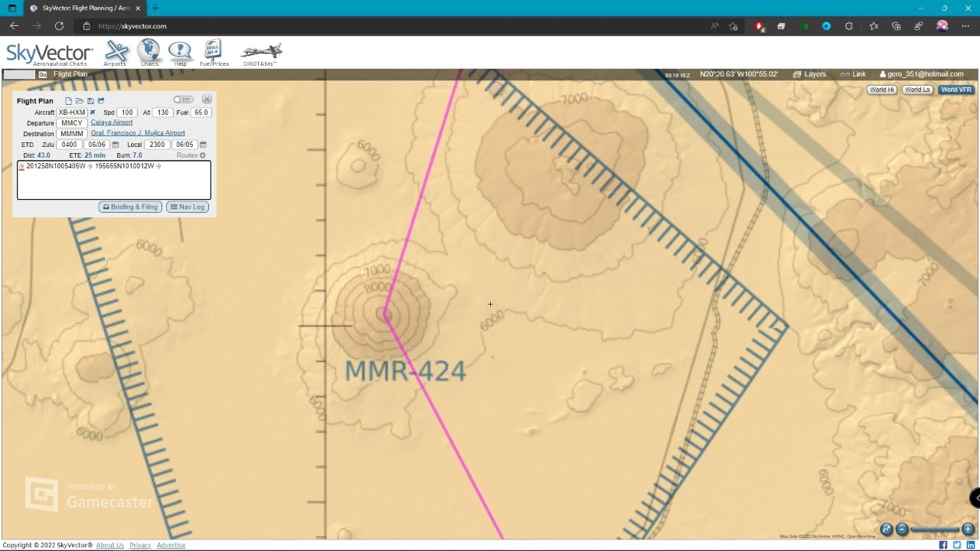Image resolution: width=980 pixels, height=551 pixels.
Task: Switch to World Hi chart
Action: [881, 90]
